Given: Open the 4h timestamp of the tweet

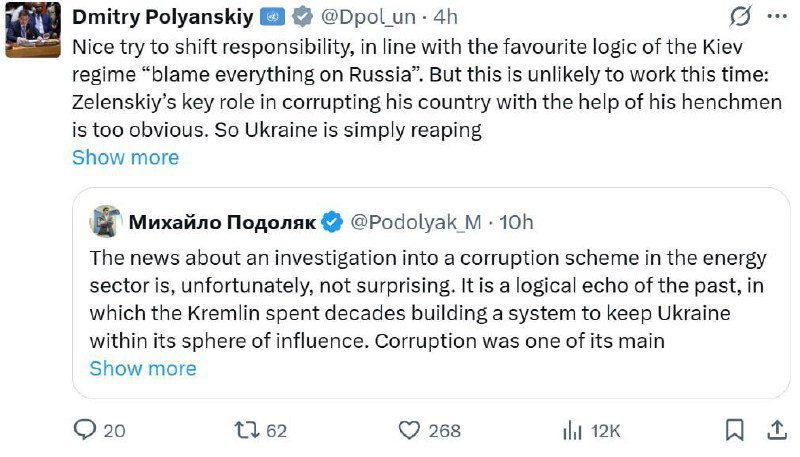Looking at the screenshot, I should 444,17.
